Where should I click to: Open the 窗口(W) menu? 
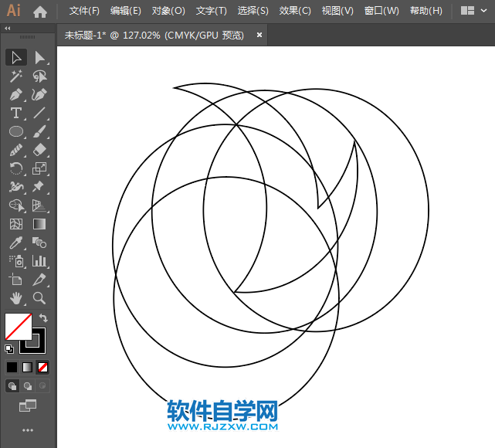click(381, 11)
